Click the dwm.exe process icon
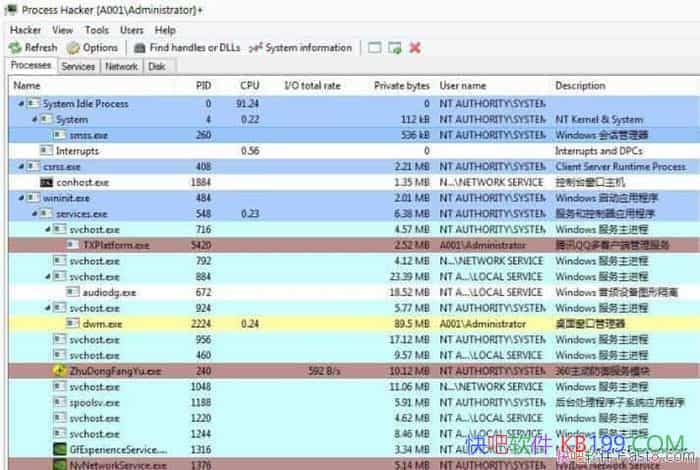The image size is (700, 470). (73, 323)
